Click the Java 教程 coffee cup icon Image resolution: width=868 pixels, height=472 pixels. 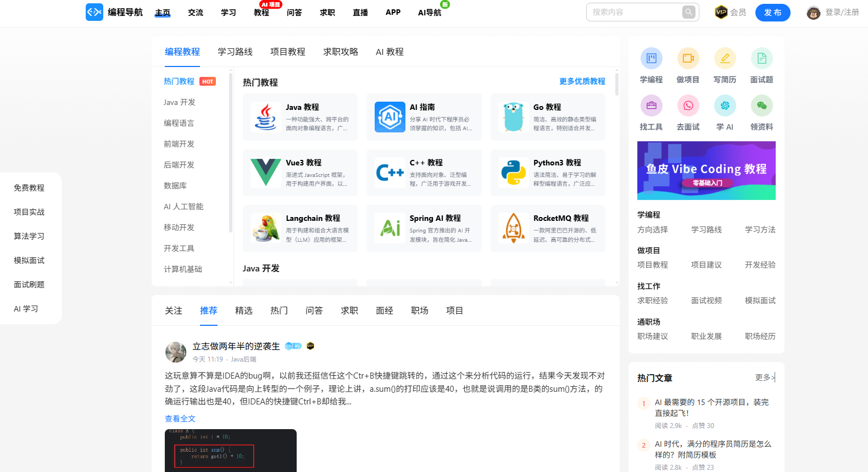pyautogui.click(x=266, y=117)
